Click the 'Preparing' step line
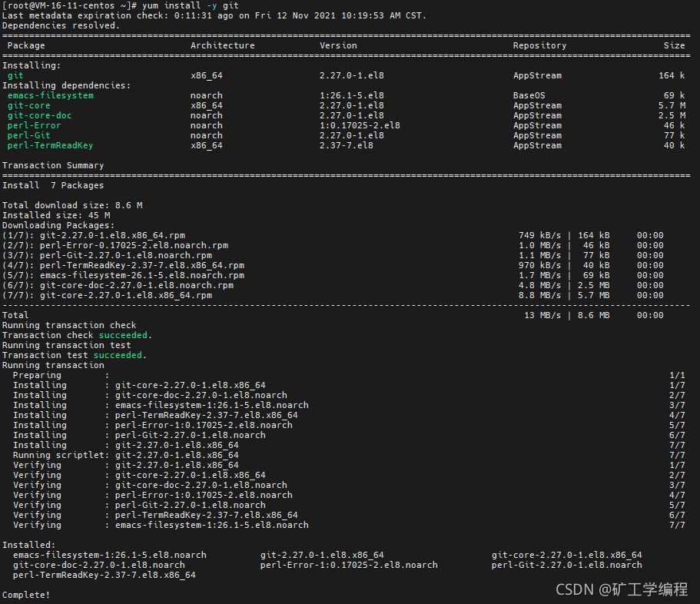This screenshot has height=604, width=700. pyautogui.click(x=349, y=376)
